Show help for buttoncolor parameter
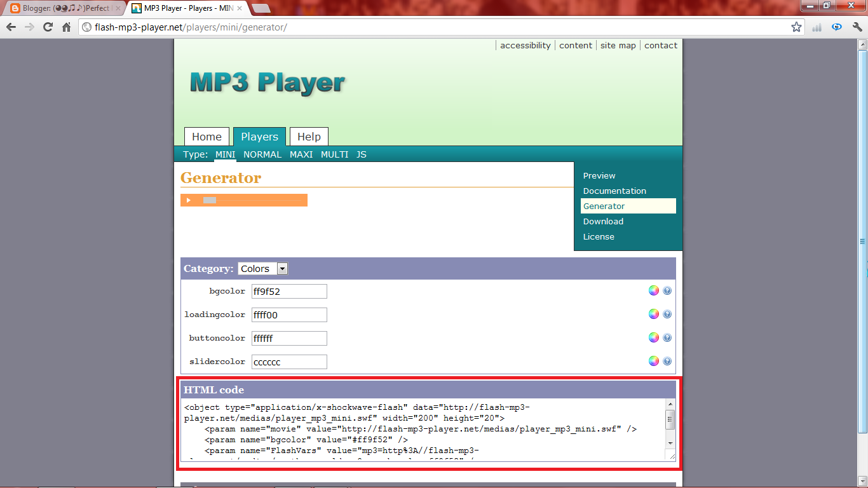This screenshot has width=868, height=488. coord(667,337)
